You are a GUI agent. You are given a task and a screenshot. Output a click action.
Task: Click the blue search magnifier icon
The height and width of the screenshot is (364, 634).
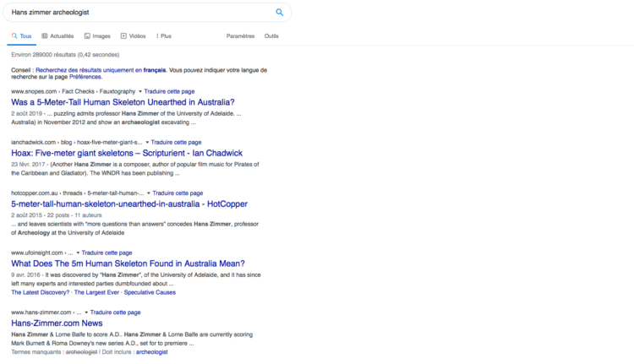[280, 12]
